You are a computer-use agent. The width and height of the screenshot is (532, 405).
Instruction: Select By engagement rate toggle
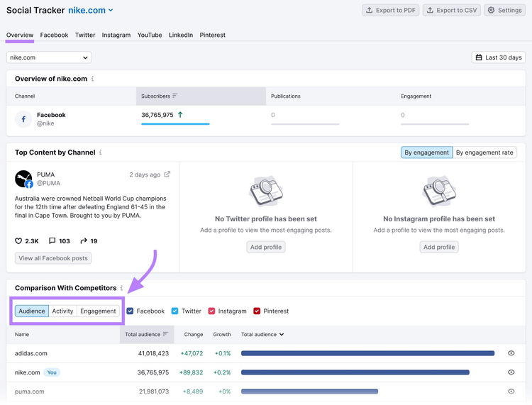(x=484, y=152)
